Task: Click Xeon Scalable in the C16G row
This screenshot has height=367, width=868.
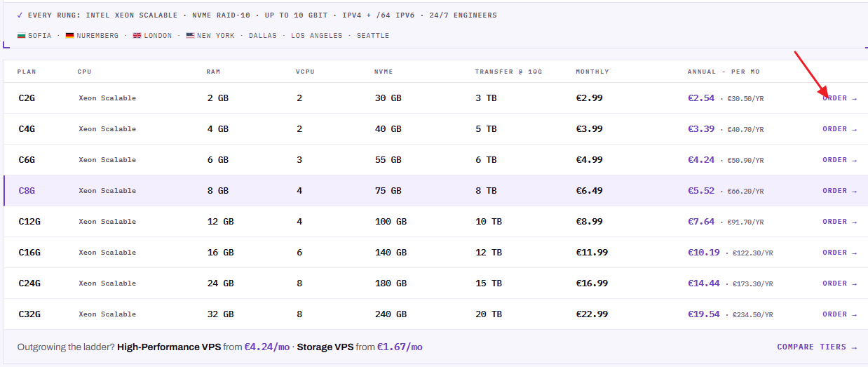Action: [x=107, y=253]
